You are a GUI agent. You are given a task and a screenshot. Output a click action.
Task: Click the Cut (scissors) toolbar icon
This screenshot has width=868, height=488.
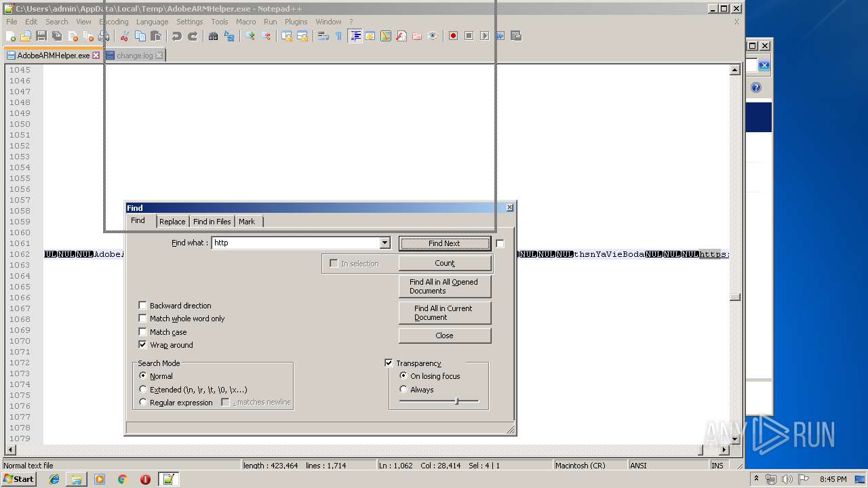[125, 36]
